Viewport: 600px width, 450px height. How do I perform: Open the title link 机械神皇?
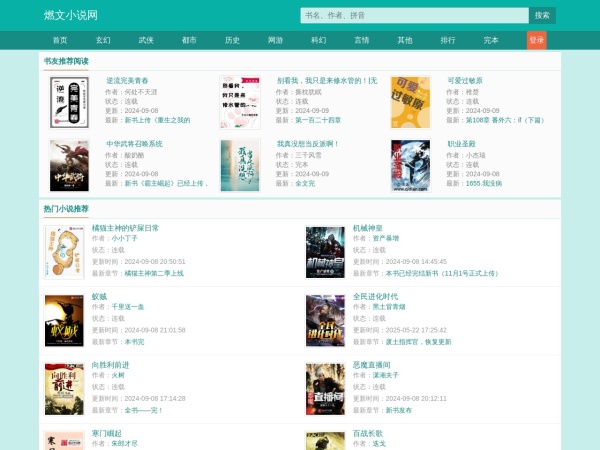pos(368,228)
